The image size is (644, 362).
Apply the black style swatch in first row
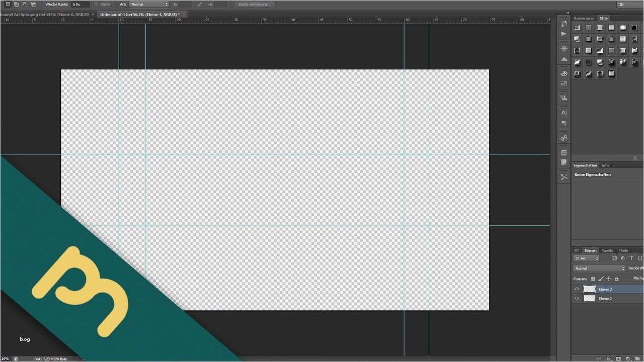point(634,28)
